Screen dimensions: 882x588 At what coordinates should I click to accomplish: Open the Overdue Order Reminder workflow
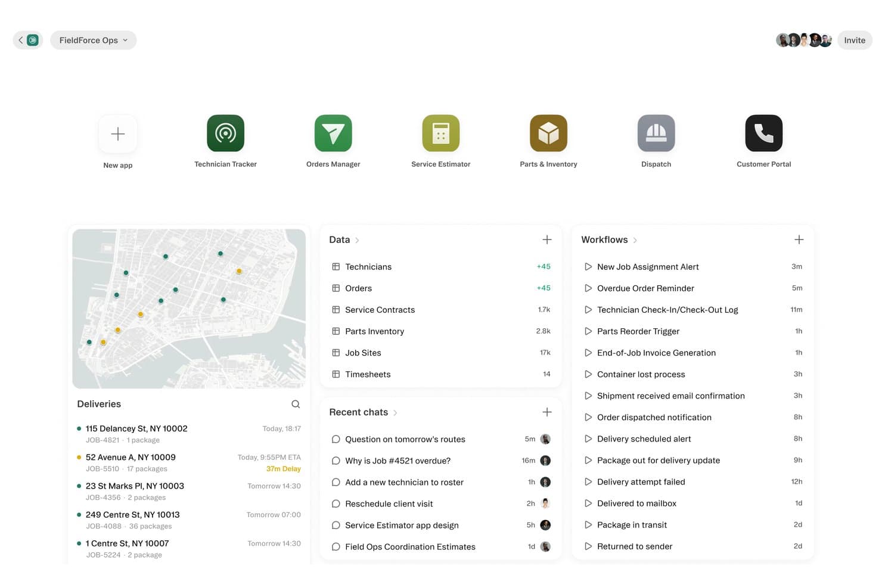point(693,288)
